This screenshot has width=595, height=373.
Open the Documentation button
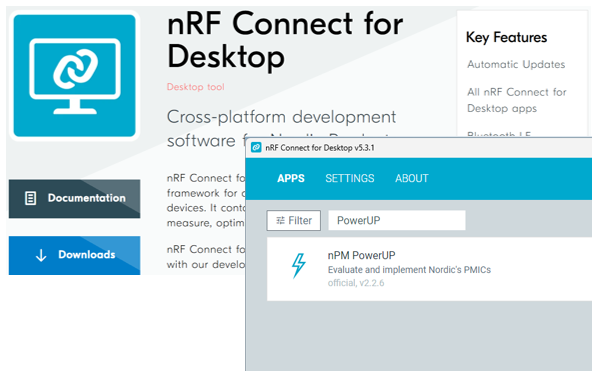pos(74,199)
